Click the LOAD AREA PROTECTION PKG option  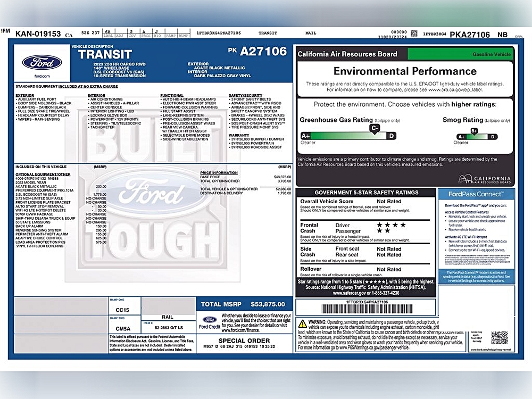tap(61, 242)
